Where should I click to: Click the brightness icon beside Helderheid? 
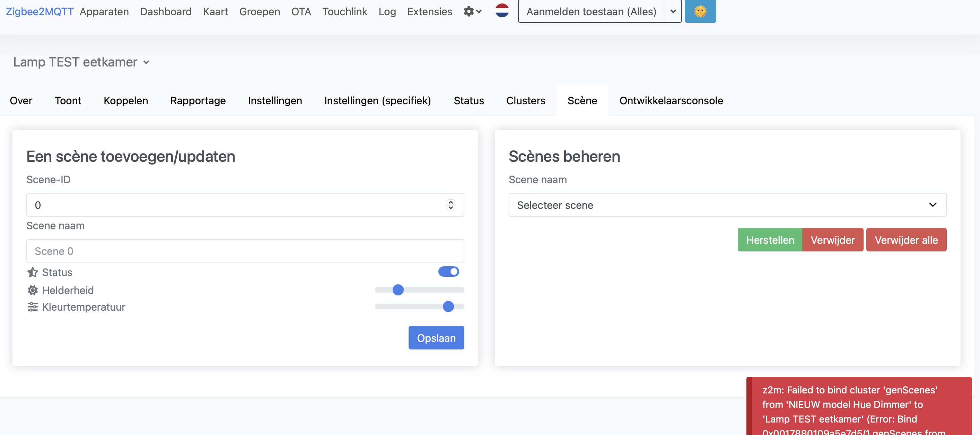(x=33, y=290)
